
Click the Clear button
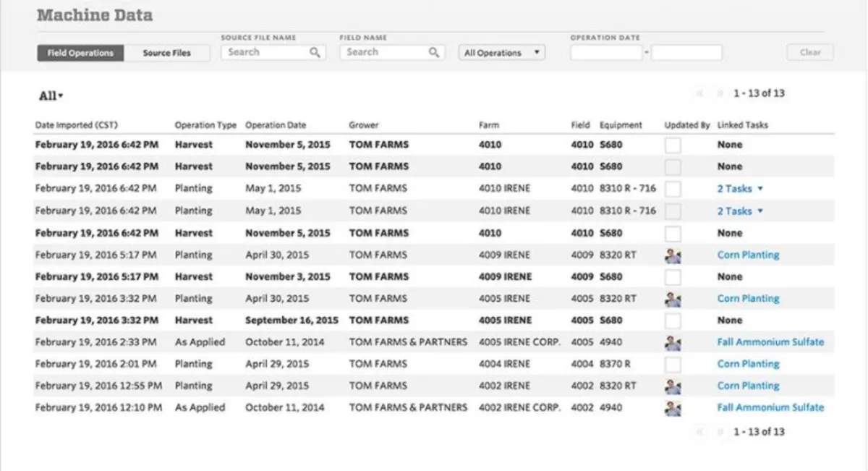point(810,52)
